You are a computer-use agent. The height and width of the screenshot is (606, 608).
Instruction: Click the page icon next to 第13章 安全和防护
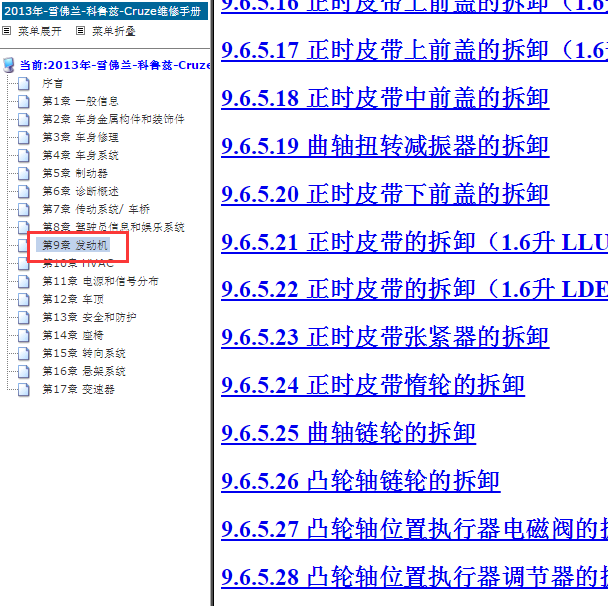24,317
